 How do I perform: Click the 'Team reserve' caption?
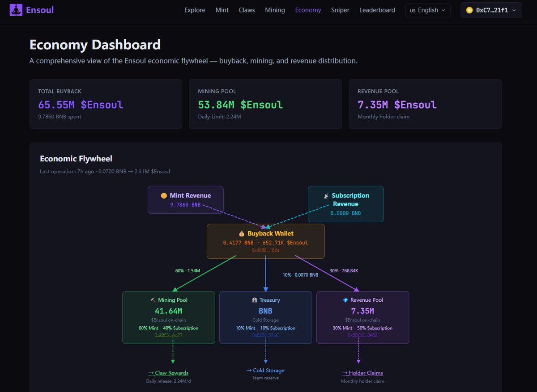pos(265,378)
